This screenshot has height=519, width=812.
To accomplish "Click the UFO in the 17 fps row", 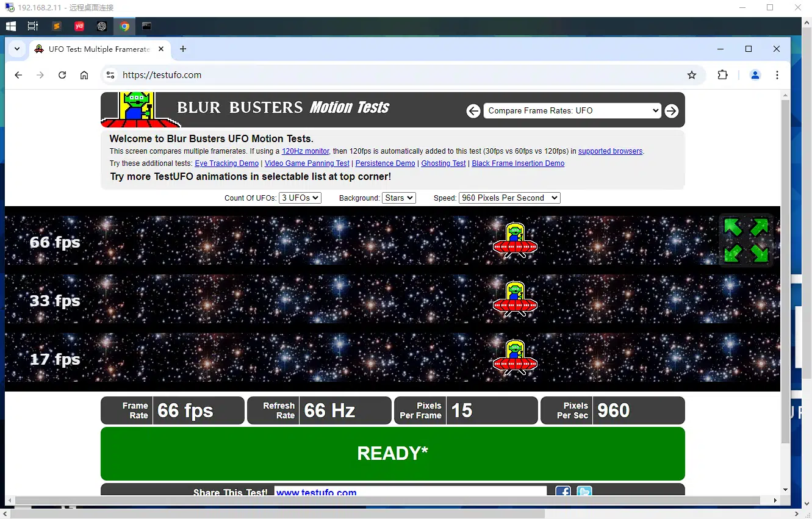I will [515, 357].
